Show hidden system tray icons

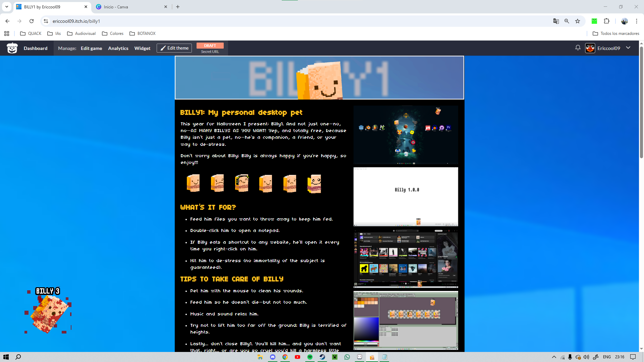point(554,357)
